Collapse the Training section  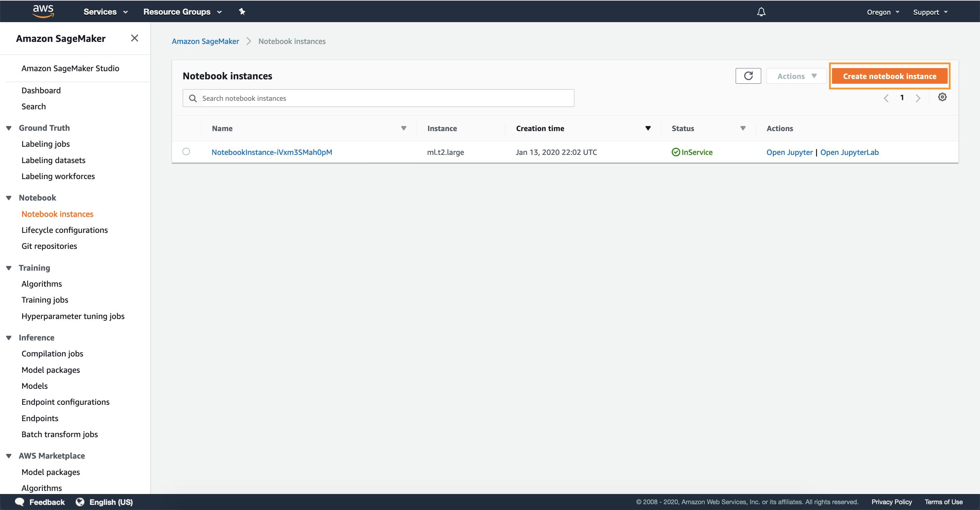pyautogui.click(x=9, y=268)
